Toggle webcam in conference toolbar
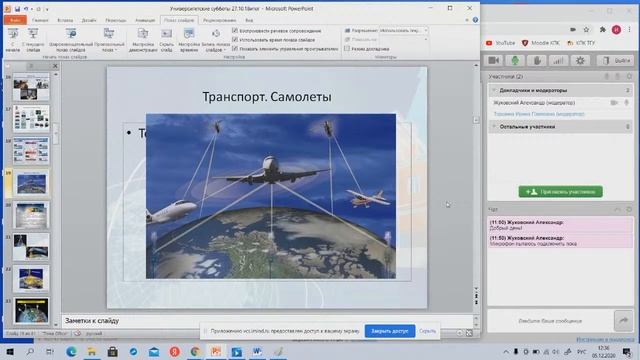Screen dimensions: 640x360 493,61
